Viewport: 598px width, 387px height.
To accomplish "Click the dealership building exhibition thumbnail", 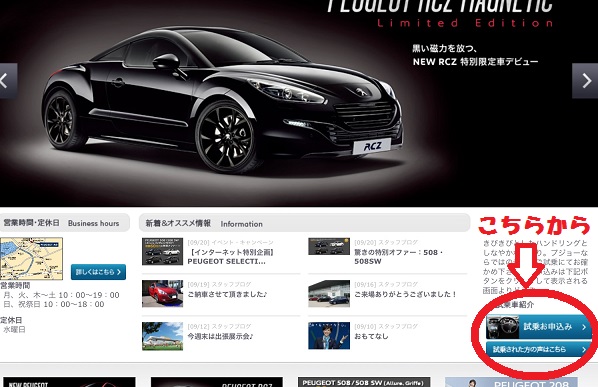I will 162,336.
